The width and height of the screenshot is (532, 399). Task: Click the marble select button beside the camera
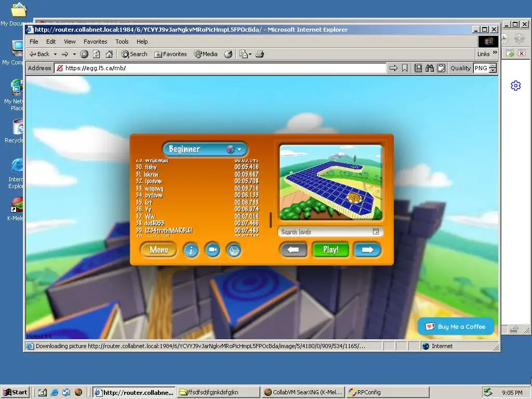tap(234, 250)
